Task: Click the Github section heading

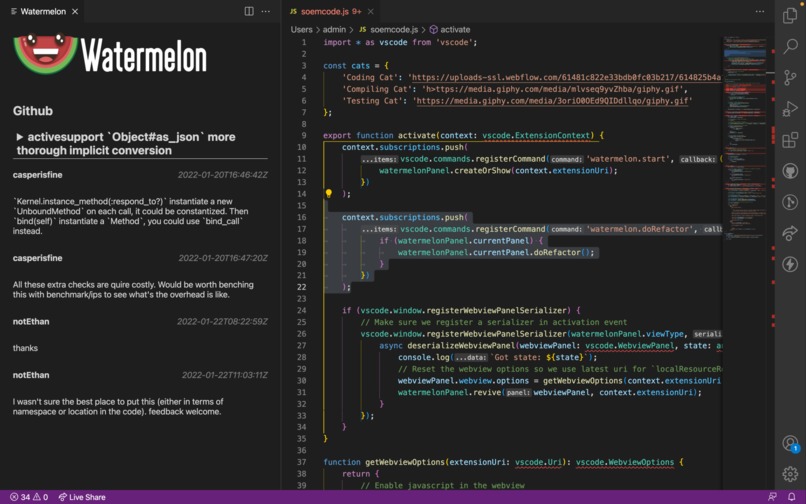Action: coord(33,111)
